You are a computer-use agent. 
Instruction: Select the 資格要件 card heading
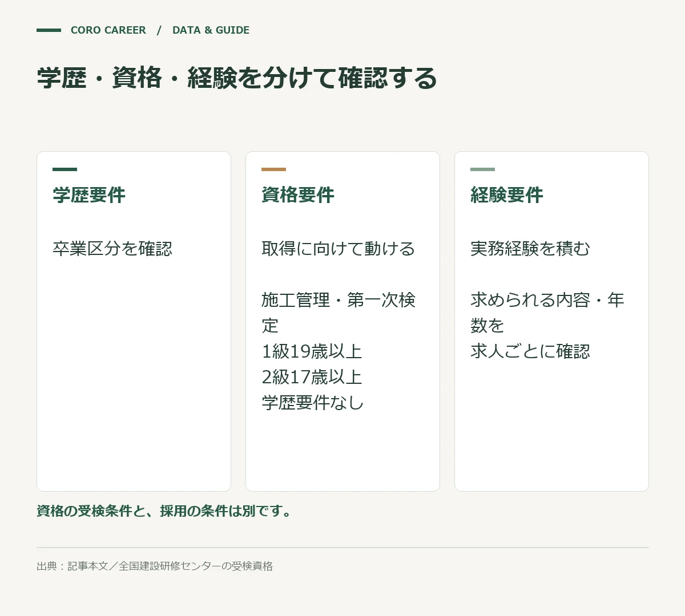pyautogui.click(x=298, y=195)
